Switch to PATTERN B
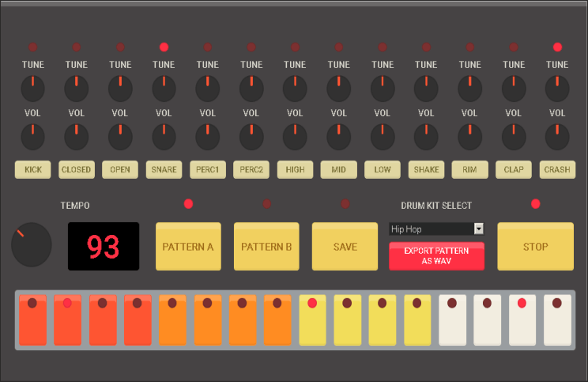588x382 pixels. [x=266, y=247]
